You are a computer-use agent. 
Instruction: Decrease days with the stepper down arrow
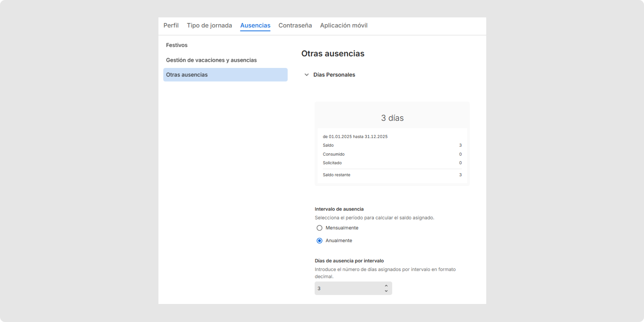pyautogui.click(x=386, y=291)
